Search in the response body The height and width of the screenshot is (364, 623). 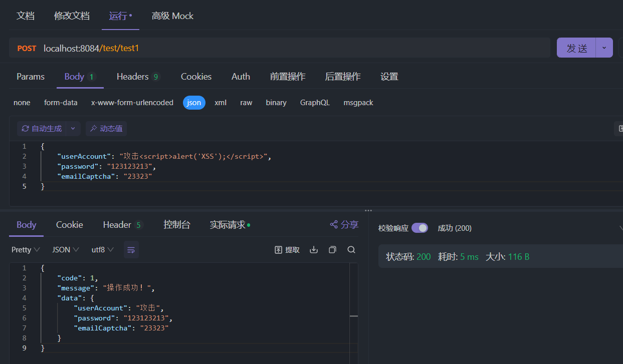[x=351, y=250]
